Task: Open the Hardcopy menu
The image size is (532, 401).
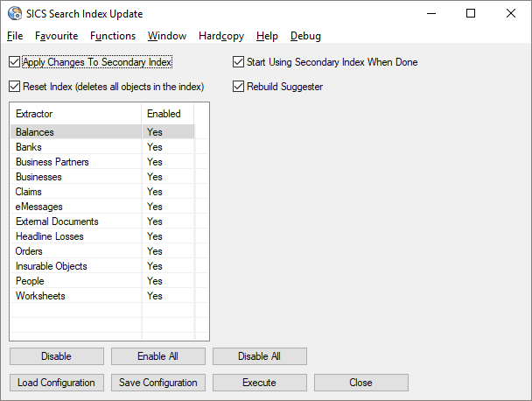Action: click(x=221, y=36)
